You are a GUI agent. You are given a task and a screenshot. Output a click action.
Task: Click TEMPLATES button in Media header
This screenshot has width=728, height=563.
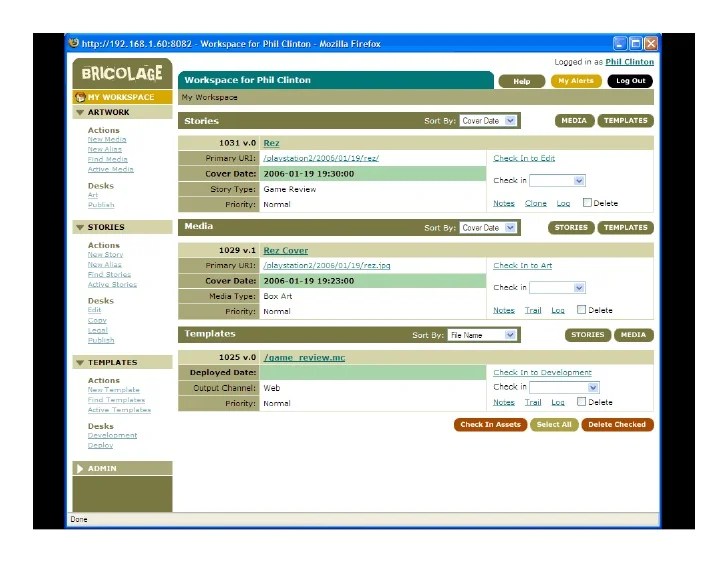click(x=625, y=228)
